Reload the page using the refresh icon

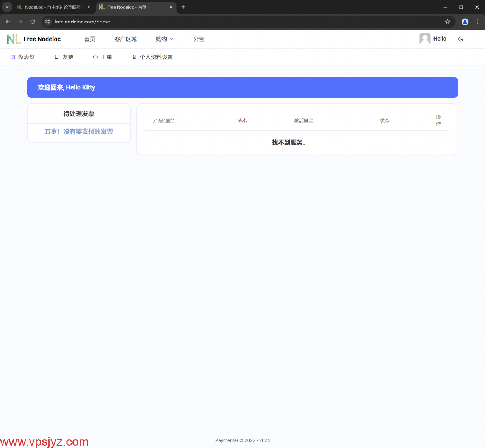33,22
